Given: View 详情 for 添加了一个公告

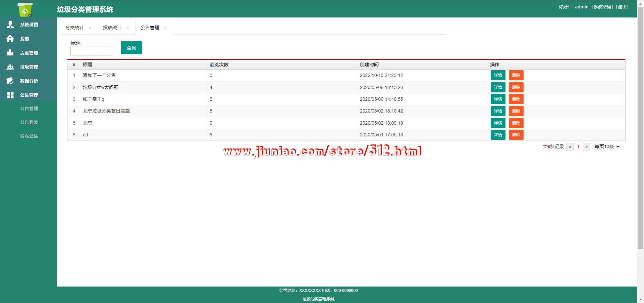Looking at the screenshot, I should click(x=498, y=75).
